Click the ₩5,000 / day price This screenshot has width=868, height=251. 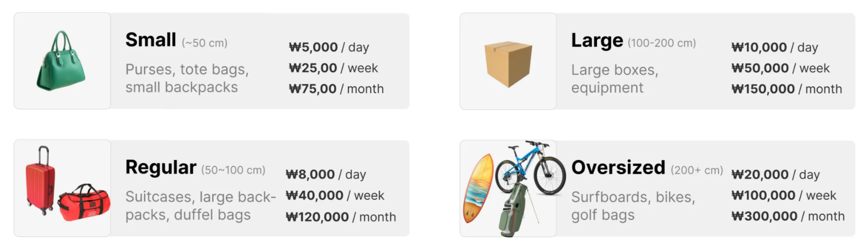click(x=329, y=47)
